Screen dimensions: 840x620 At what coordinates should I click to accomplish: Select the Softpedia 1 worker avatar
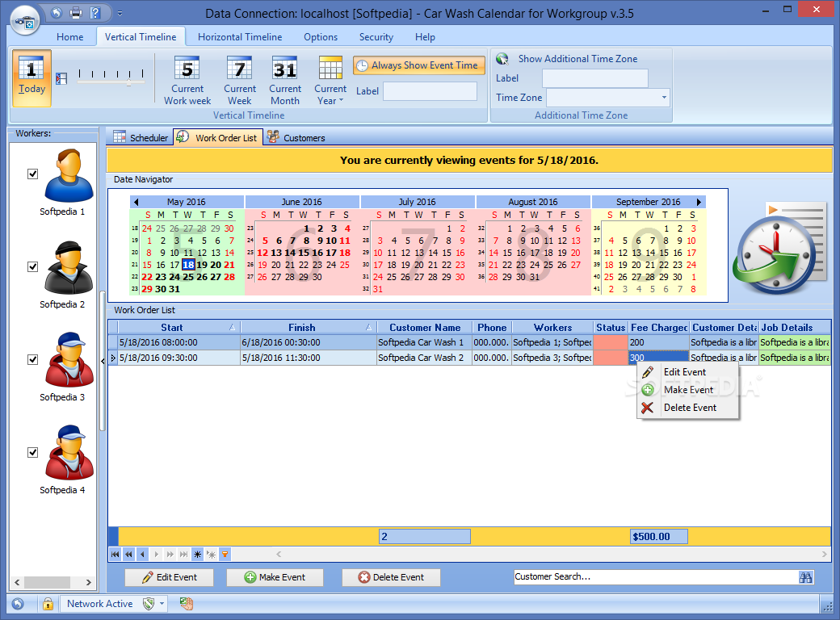coord(69,176)
